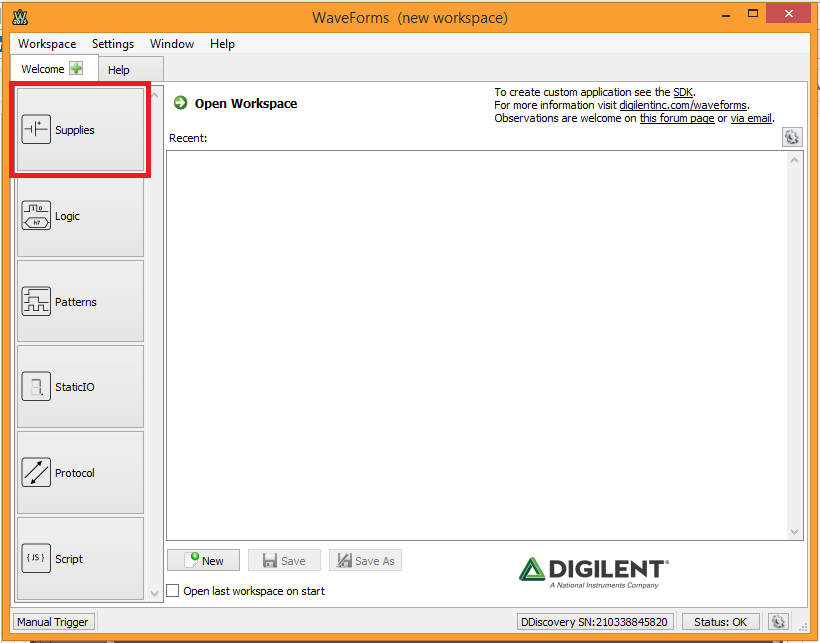Maximize the WaveForms window

753,14
